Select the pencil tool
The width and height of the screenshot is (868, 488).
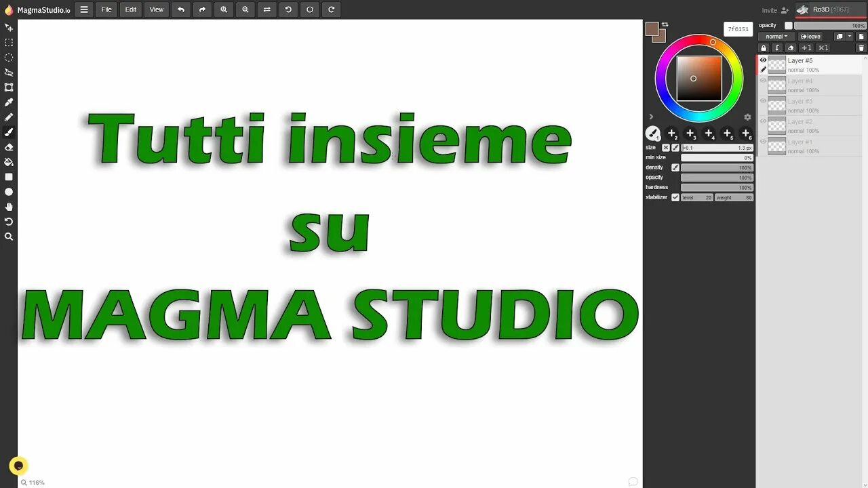point(9,117)
